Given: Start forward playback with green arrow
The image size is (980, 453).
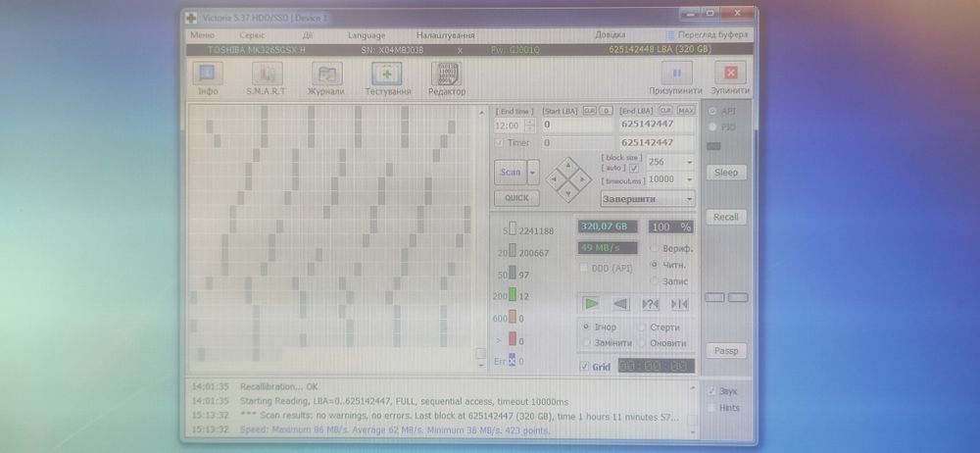Looking at the screenshot, I should tap(591, 304).
